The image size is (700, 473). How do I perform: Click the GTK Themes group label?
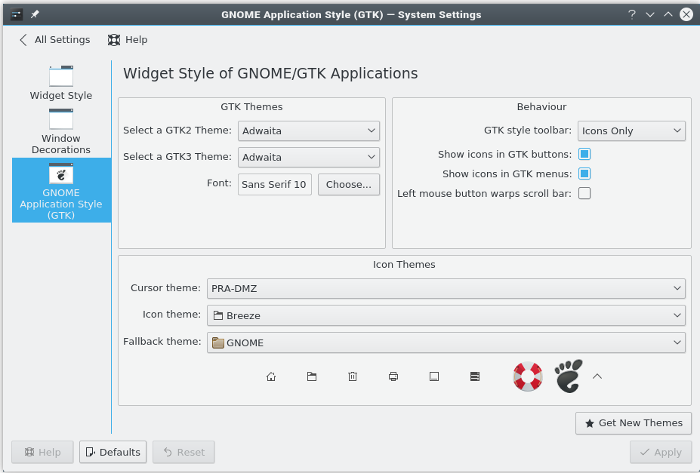[x=251, y=107]
